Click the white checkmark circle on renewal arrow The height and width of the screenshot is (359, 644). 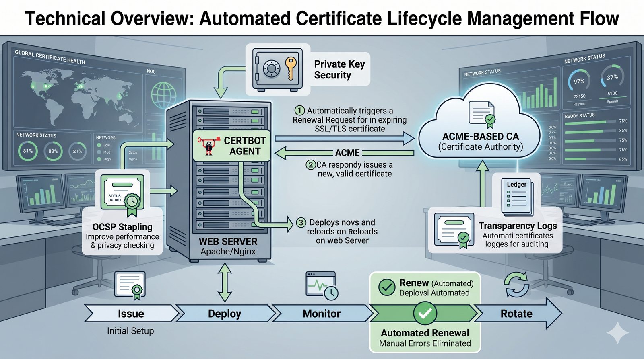[x=425, y=313]
